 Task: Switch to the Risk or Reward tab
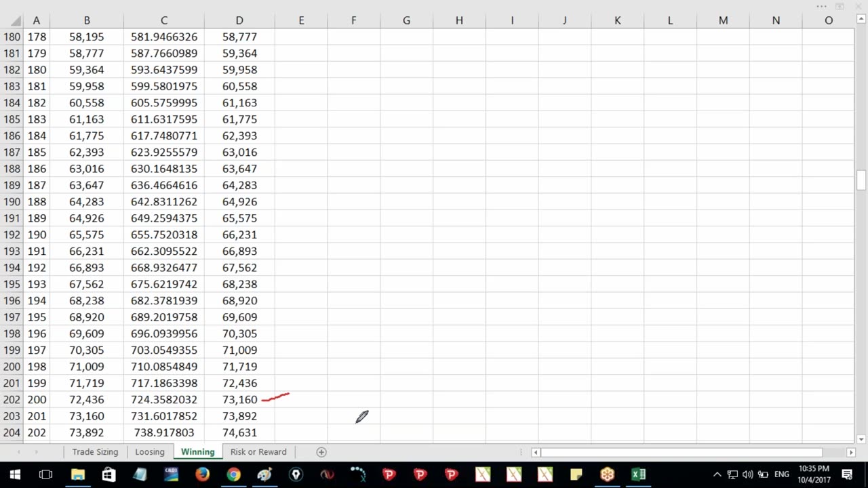pyautogui.click(x=258, y=452)
